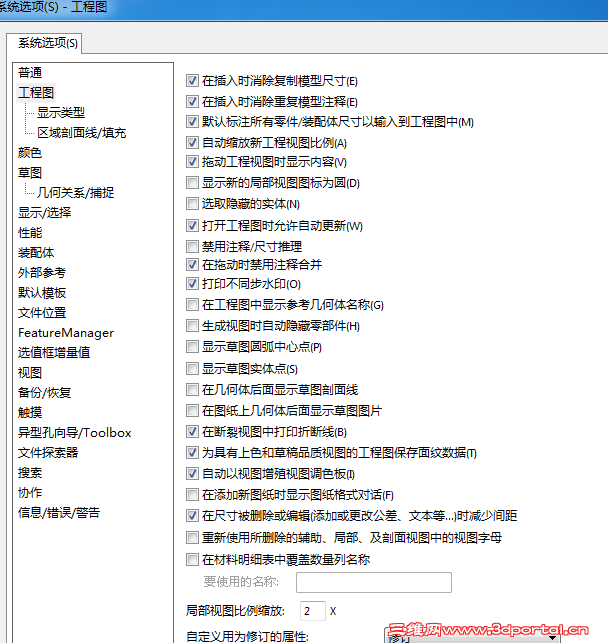Enable 在工程图中显示参考几何体名称(G)
The height and width of the screenshot is (643, 608).
click(192, 305)
